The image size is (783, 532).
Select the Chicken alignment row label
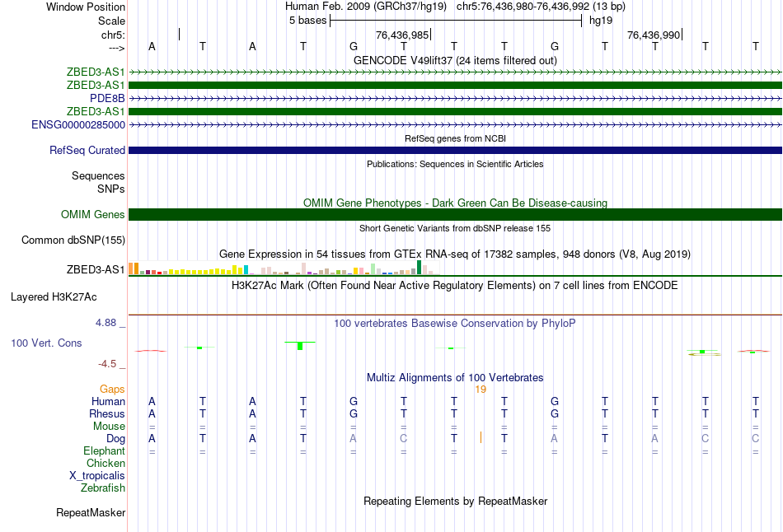coord(105,464)
